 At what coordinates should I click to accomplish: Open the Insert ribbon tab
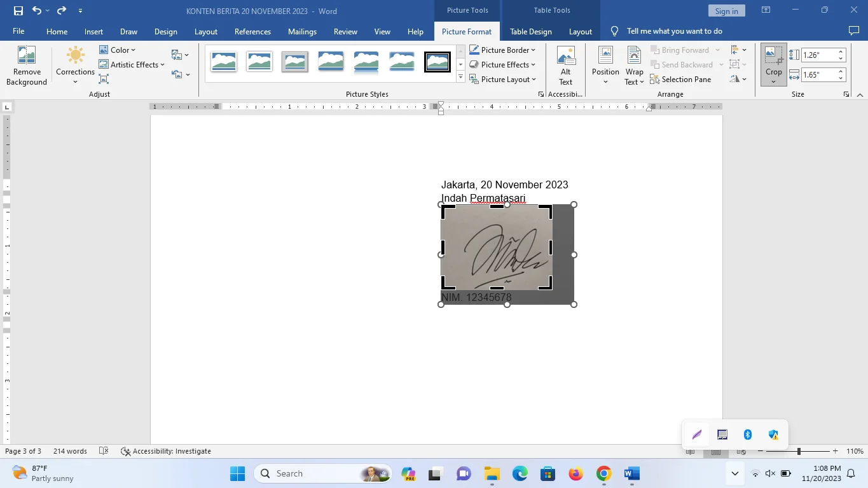coord(93,31)
